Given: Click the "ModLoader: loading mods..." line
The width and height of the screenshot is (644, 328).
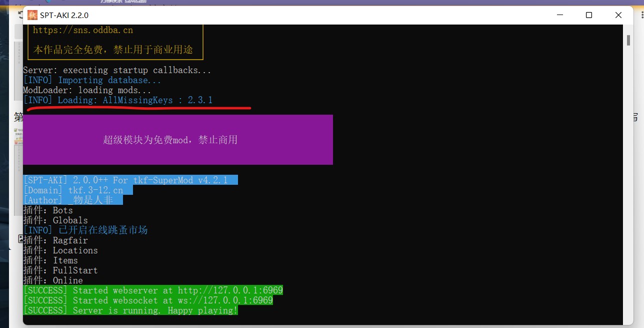Looking at the screenshot, I should pos(87,90).
